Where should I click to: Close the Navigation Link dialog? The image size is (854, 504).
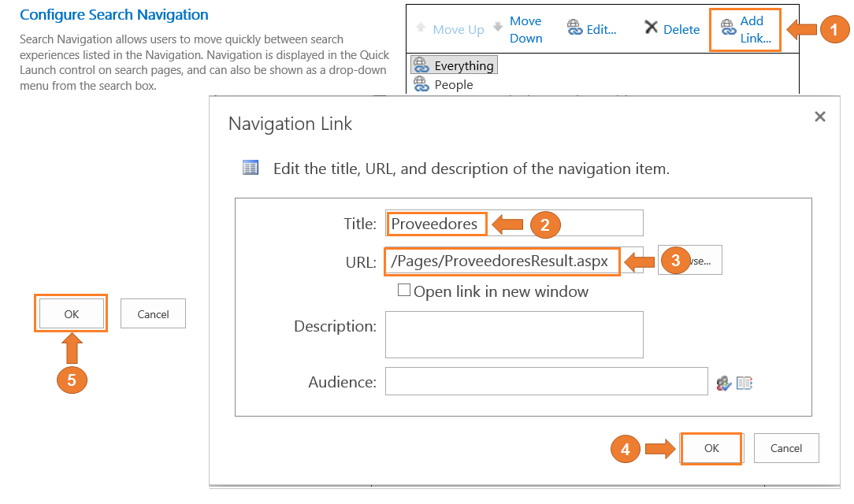(819, 117)
